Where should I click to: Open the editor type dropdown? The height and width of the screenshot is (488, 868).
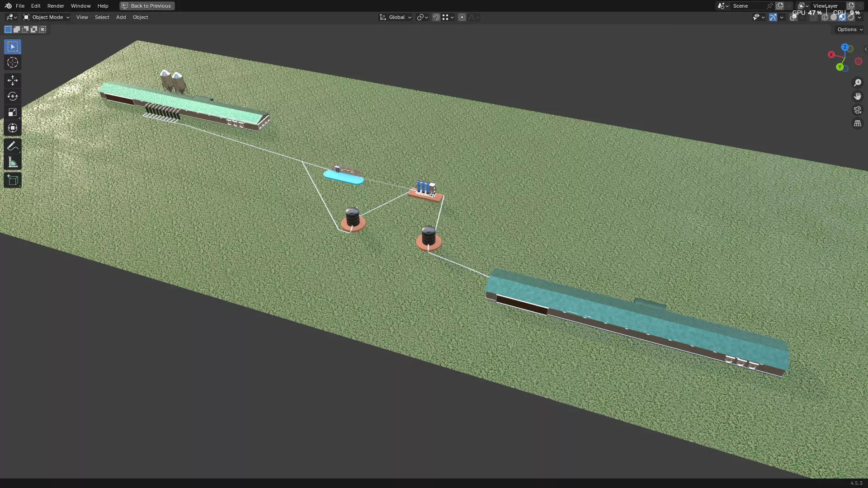click(11, 17)
